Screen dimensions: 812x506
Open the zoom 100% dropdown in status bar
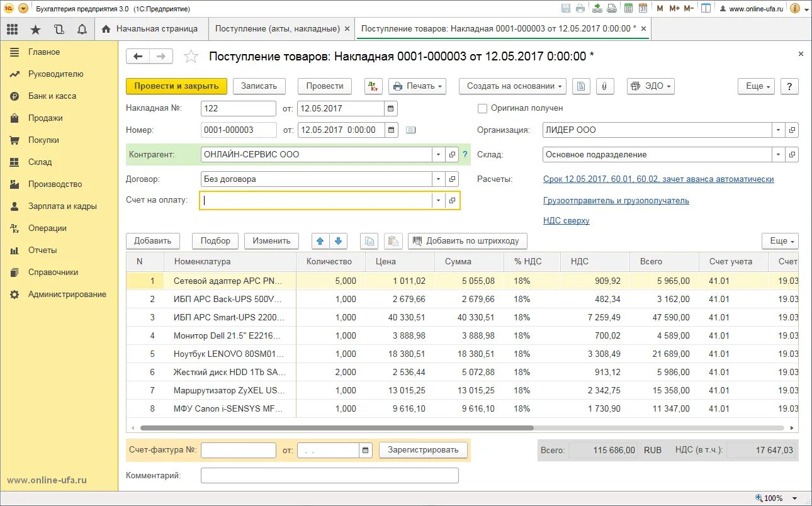click(x=795, y=498)
